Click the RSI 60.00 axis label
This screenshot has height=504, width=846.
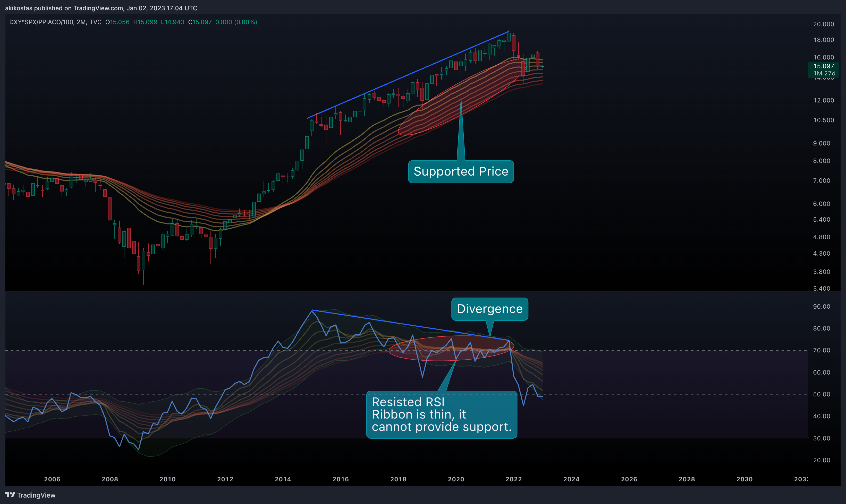(x=822, y=372)
